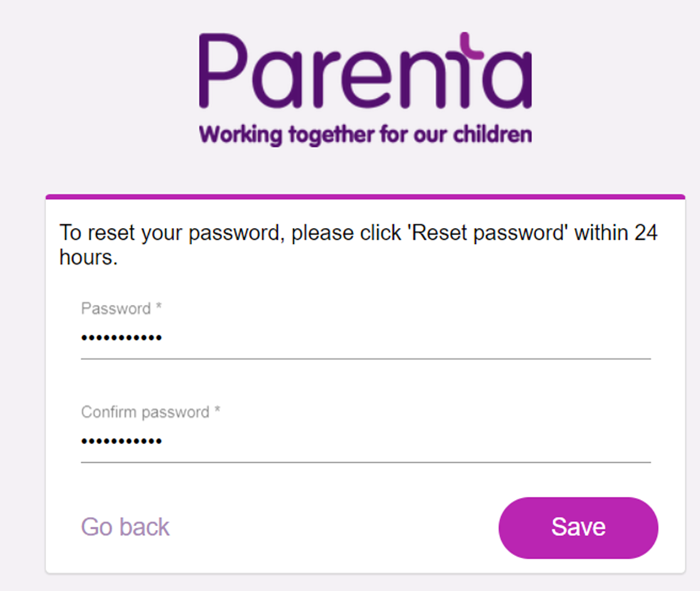Click the blank card area between Go back and Save
700x591 pixels.
pos(334,528)
